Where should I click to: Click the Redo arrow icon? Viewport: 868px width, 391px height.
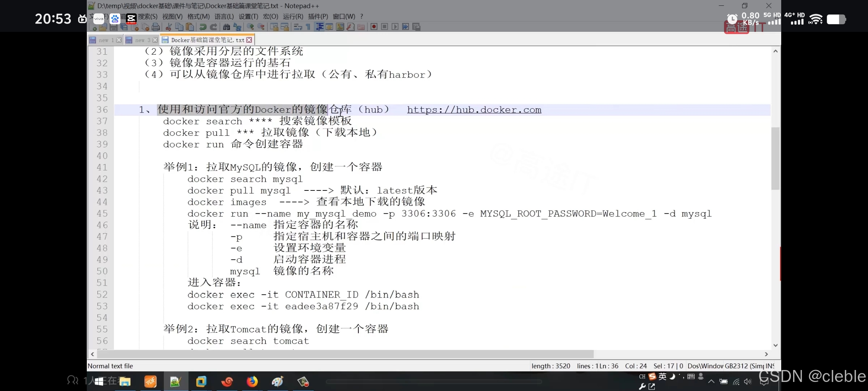[x=213, y=27]
